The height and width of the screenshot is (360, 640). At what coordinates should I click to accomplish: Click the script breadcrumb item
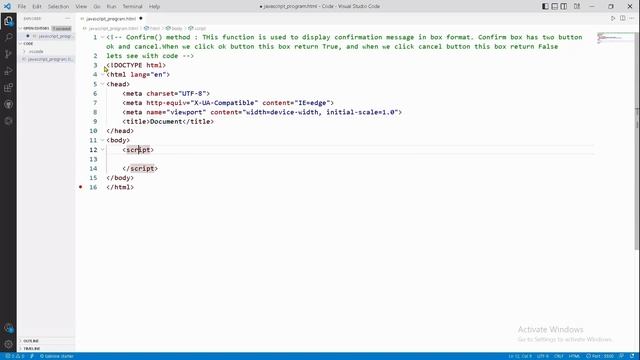[198, 28]
